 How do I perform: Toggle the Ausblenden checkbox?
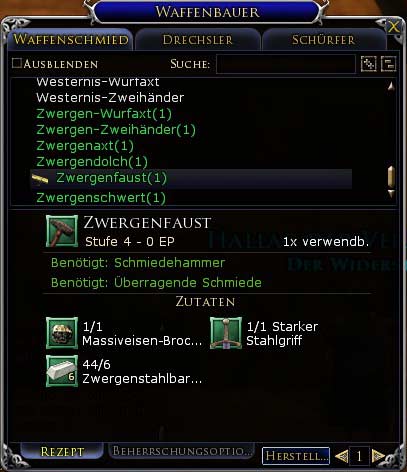(17, 63)
